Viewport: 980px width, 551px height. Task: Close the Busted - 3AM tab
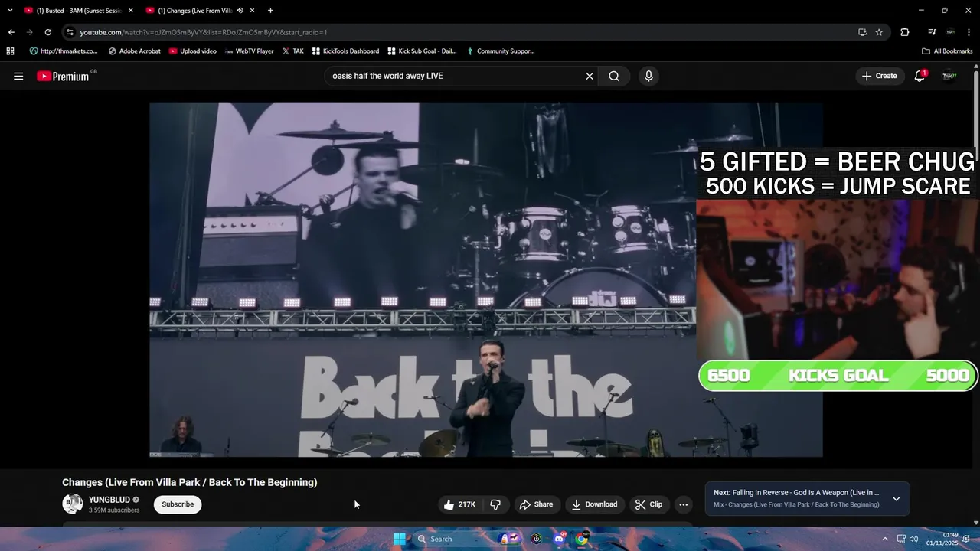point(130,11)
